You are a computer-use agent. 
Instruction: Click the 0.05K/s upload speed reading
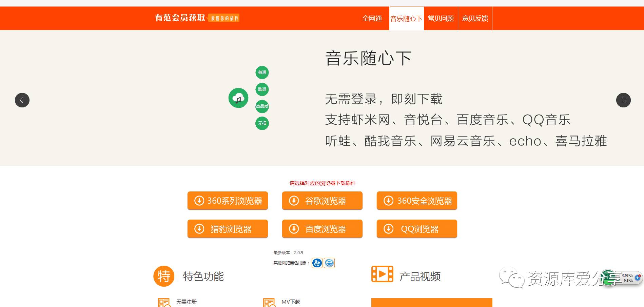[627, 275]
